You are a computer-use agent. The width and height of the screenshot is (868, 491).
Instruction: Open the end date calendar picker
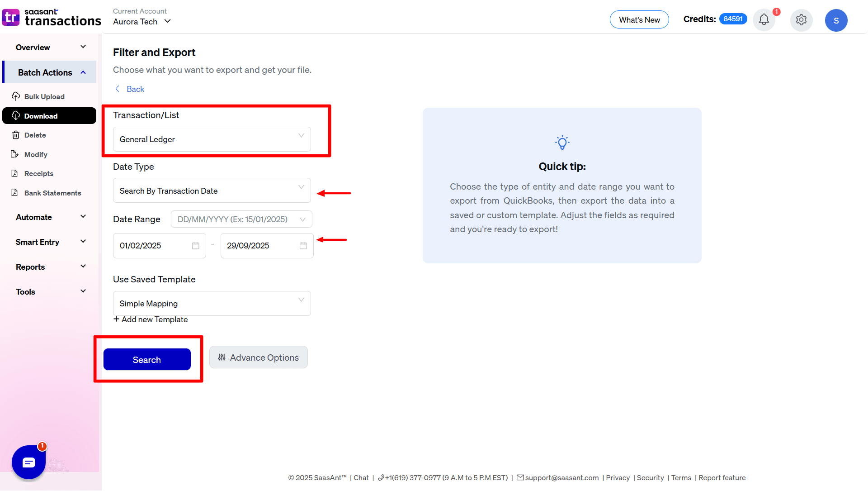[x=303, y=245]
